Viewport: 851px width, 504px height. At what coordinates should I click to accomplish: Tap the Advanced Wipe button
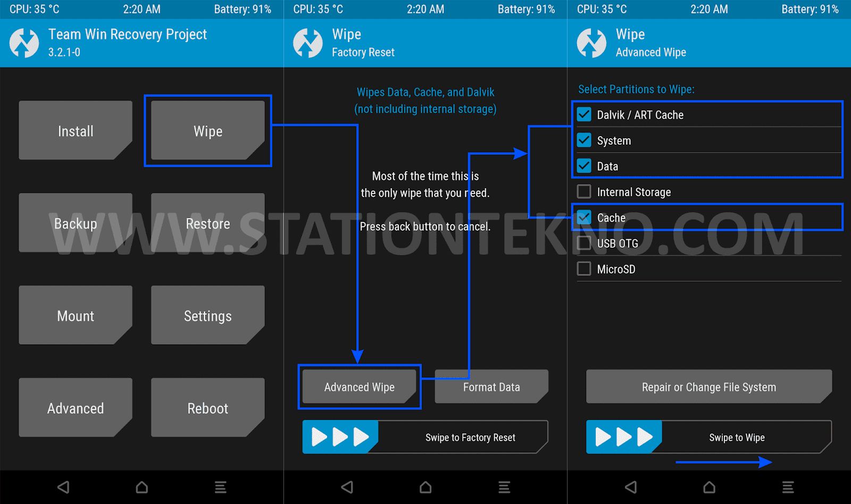click(360, 387)
